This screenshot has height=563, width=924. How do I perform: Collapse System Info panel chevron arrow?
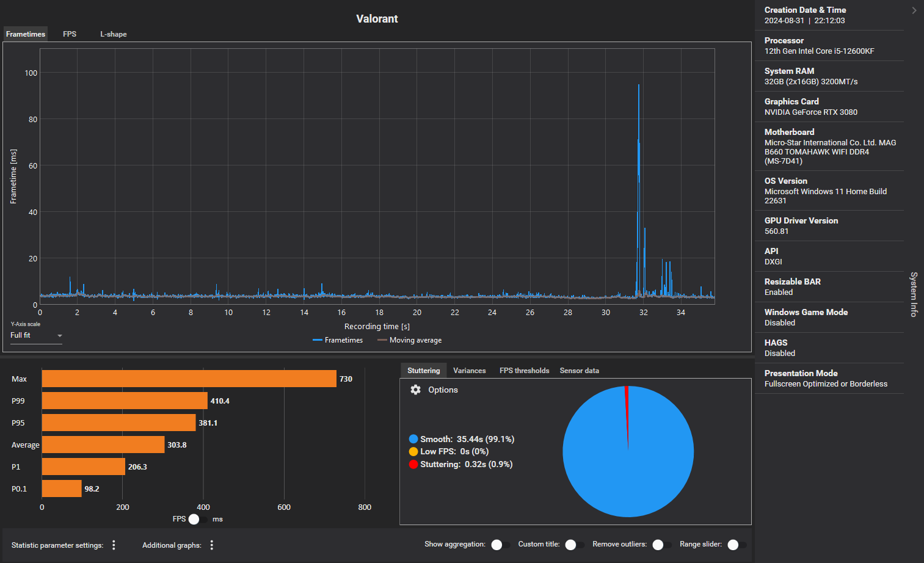point(914,10)
